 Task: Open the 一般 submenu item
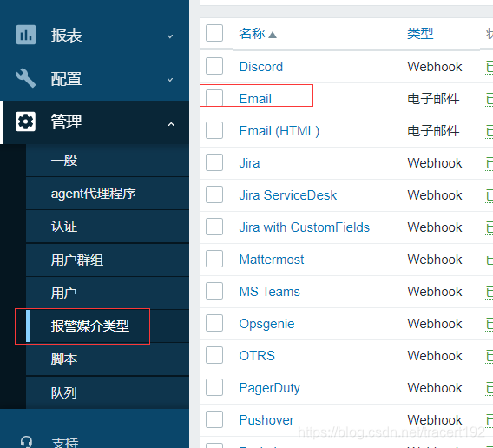tap(108, 161)
